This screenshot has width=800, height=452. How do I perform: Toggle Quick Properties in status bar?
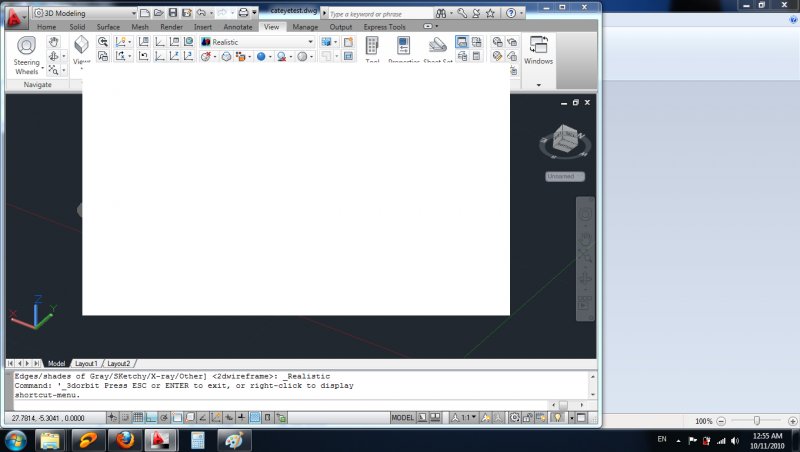click(x=268, y=418)
